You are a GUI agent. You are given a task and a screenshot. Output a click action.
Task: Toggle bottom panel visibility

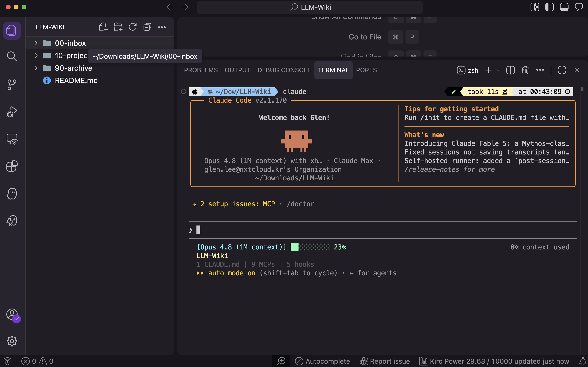[x=564, y=7]
